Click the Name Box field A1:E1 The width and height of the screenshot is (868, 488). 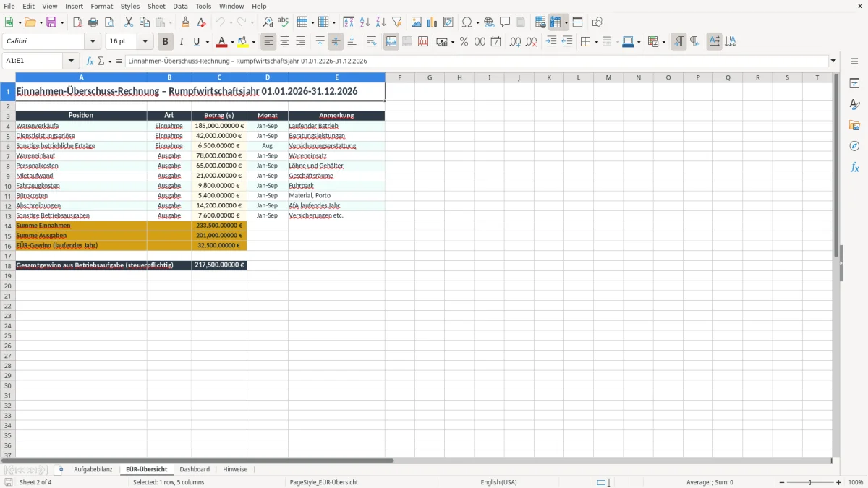pyautogui.click(x=33, y=61)
